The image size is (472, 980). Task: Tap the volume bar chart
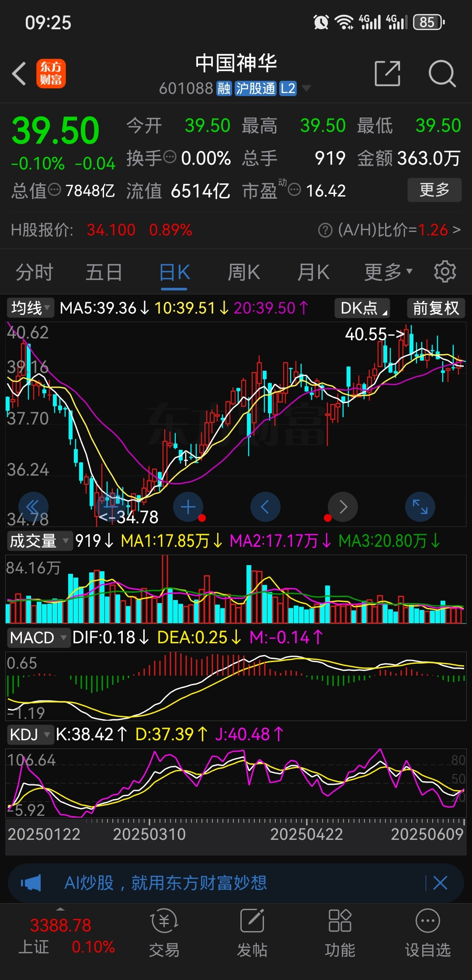click(236, 589)
